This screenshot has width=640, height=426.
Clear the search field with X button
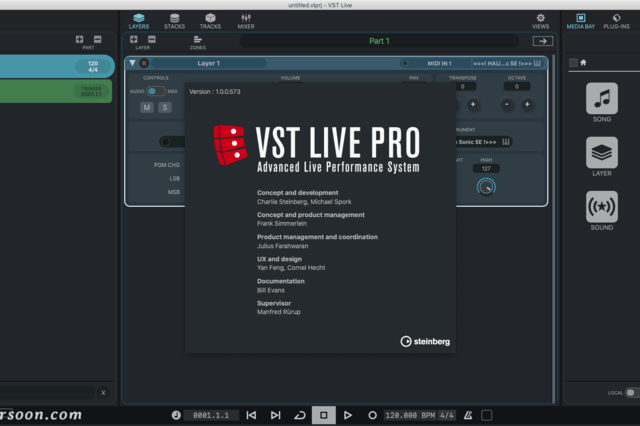pos(103,393)
